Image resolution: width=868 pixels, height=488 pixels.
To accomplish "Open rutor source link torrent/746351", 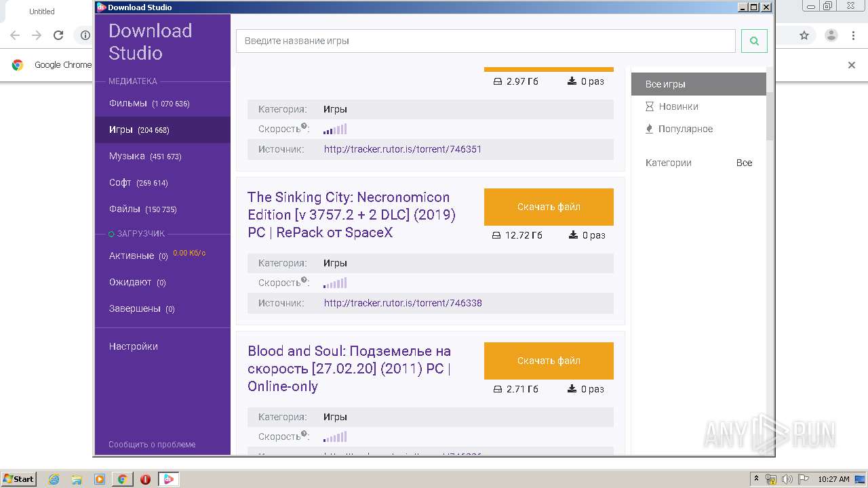I will coord(403,149).
